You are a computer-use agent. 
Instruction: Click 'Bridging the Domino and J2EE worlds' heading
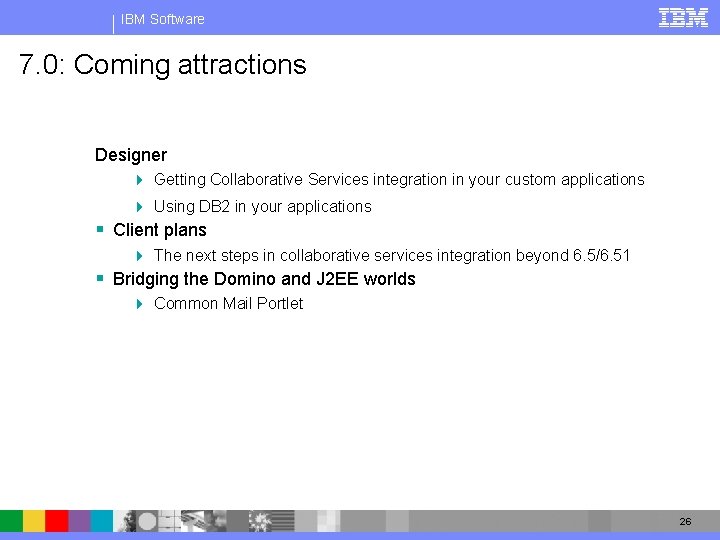tap(264, 279)
